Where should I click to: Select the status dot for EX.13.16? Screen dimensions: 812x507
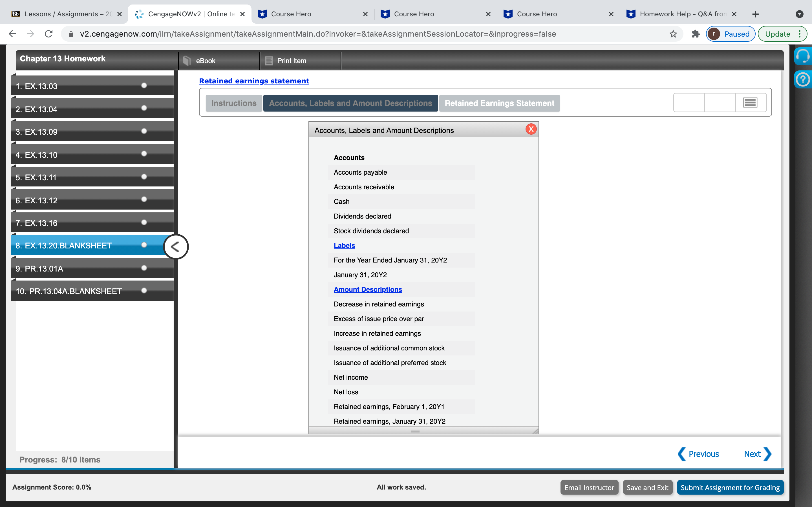(x=144, y=222)
